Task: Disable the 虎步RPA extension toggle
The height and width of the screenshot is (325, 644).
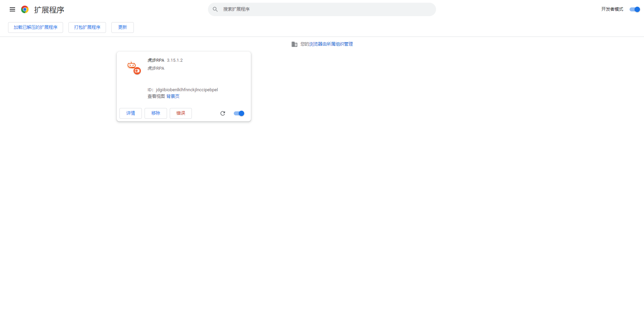Action: [x=239, y=113]
